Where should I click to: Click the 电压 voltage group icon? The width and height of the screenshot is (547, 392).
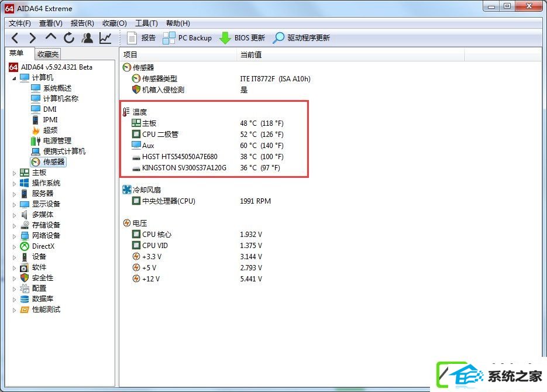126,223
